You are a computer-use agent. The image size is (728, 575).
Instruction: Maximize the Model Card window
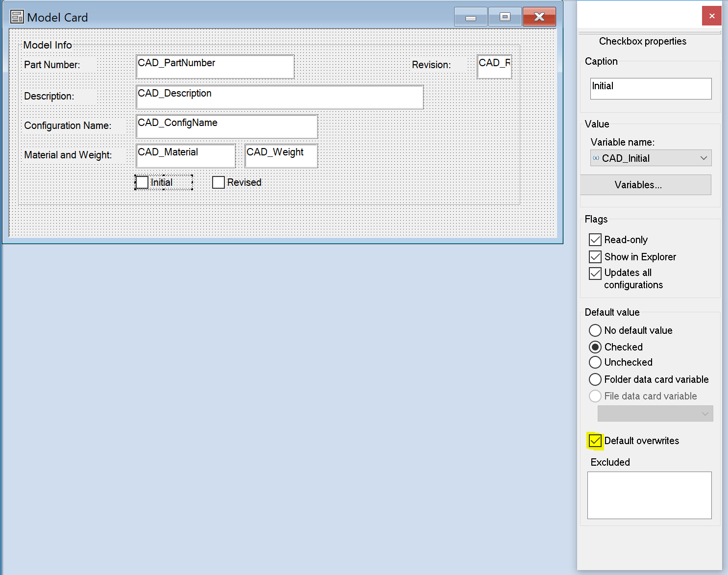tap(505, 17)
